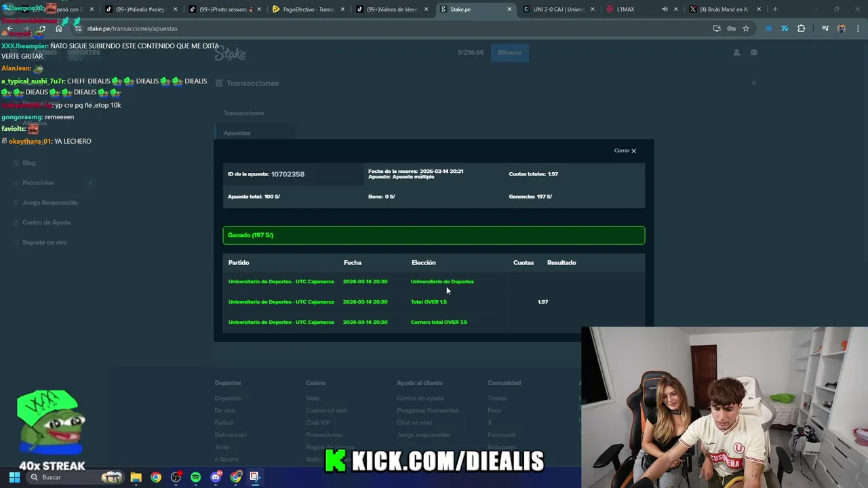Open File Explorer from the taskbar
The width and height of the screenshot is (868, 488).
click(x=136, y=477)
